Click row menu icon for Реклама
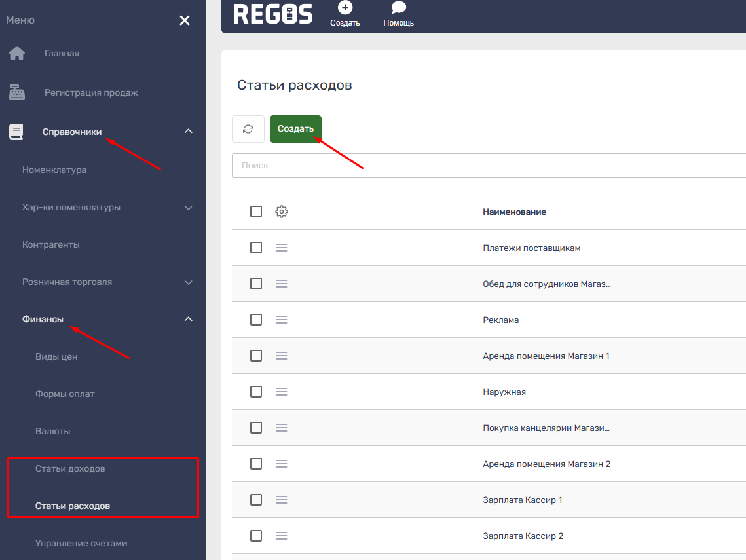Image resolution: width=746 pixels, height=560 pixels. 282,320
